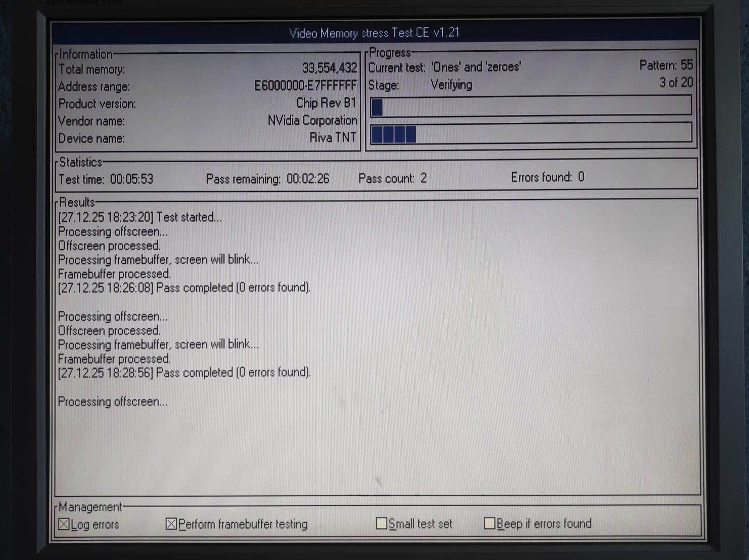Click the lower overall test progress bar
The height and width of the screenshot is (560, 749).
(x=531, y=134)
